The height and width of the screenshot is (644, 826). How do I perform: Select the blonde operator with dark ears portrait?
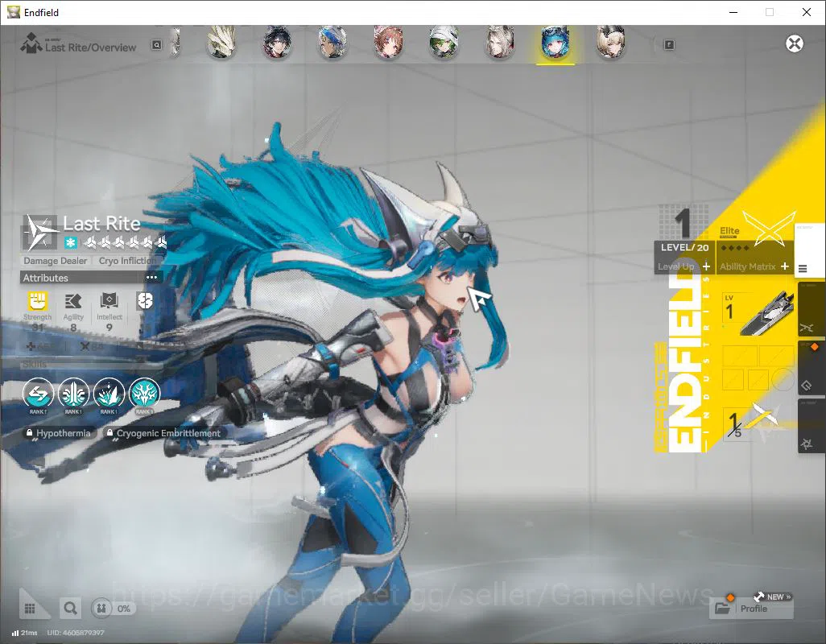coord(611,43)
